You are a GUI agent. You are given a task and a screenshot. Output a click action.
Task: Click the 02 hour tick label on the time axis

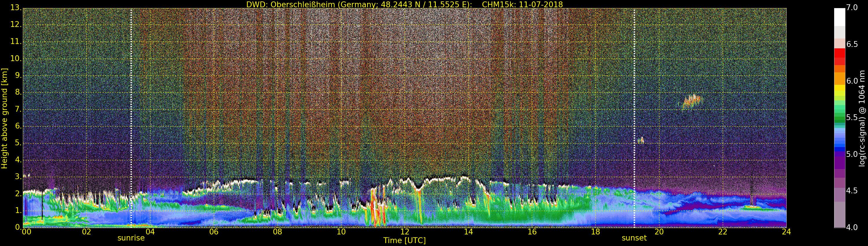tap(87, 232)
